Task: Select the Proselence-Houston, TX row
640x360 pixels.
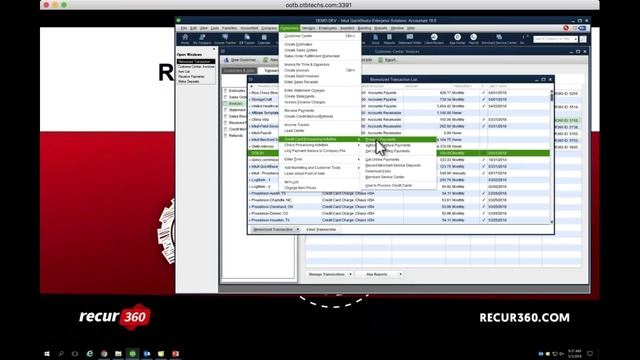Action: (399, 220)
